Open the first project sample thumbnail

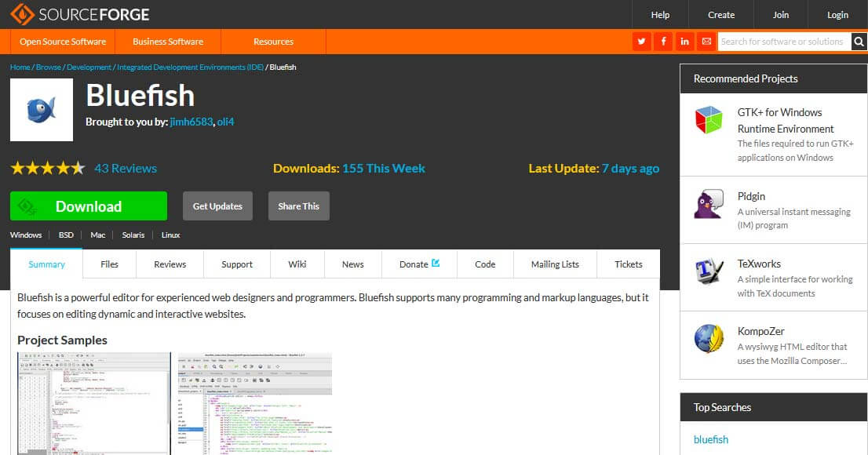click(93, 404)
